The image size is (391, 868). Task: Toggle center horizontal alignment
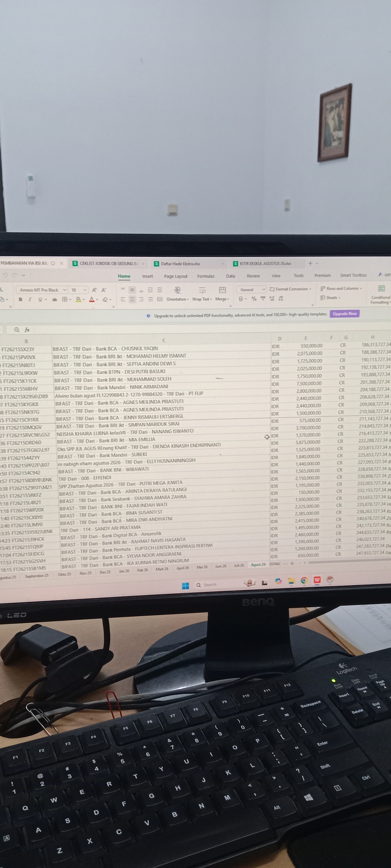point(132,299)
